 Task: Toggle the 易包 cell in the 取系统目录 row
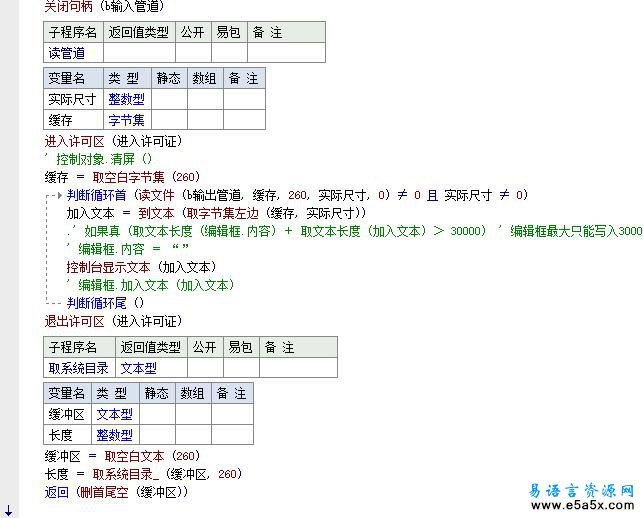tap(241, 368)
